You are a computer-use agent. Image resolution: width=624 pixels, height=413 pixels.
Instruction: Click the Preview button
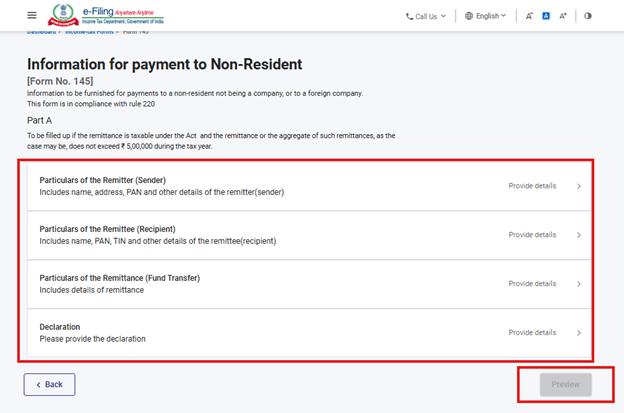point(565,384)
